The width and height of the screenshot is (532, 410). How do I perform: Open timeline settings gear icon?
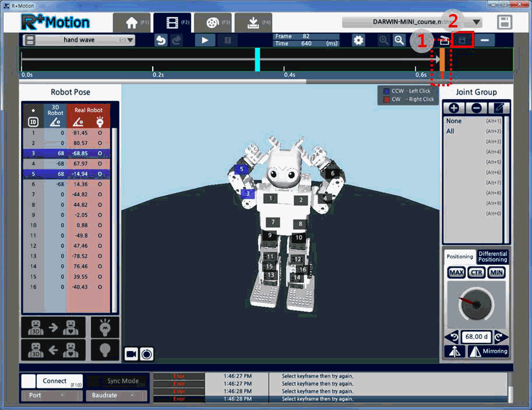point(358,40)
